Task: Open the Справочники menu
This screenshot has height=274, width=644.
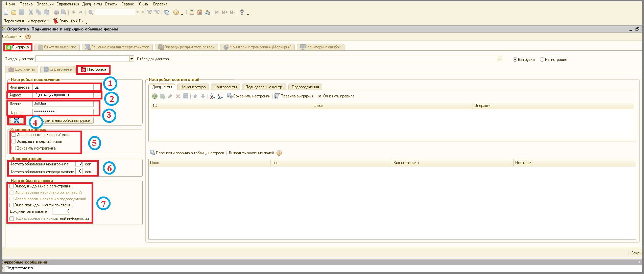Action: 68,4
